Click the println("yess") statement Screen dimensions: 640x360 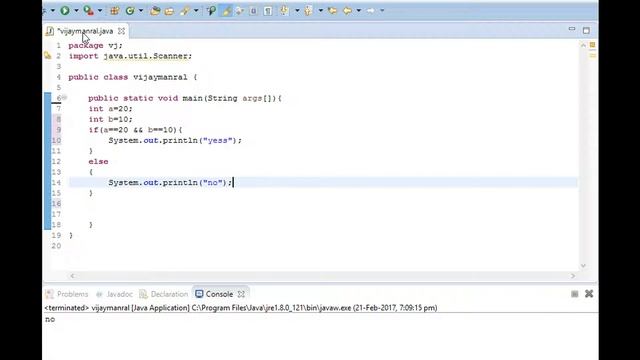coord(175,140)
